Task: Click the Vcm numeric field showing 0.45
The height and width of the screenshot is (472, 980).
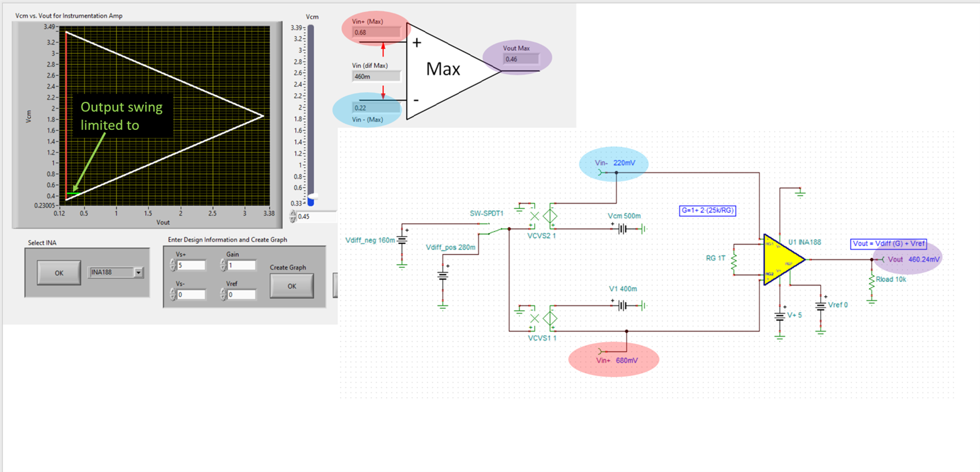Action: click(316, 216)
